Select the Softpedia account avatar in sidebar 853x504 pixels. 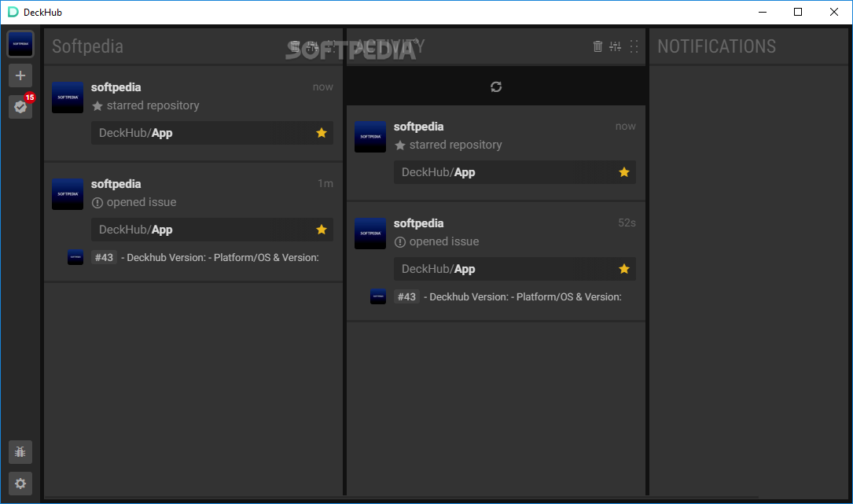20,44
